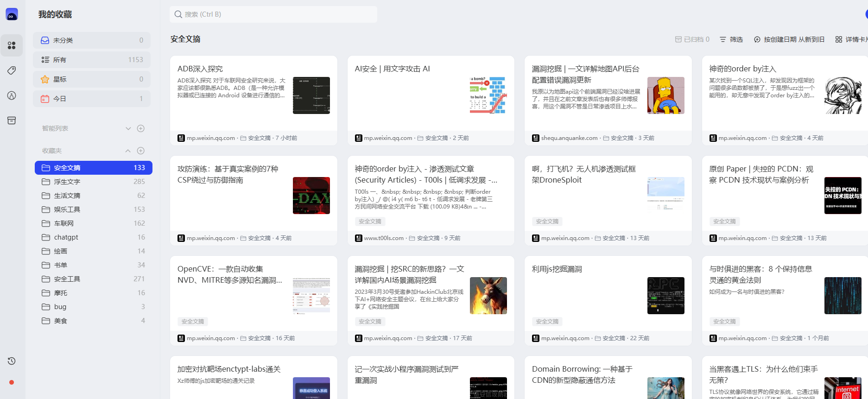
Task: Select the 安全工具 folder
Action: point(94,279)
